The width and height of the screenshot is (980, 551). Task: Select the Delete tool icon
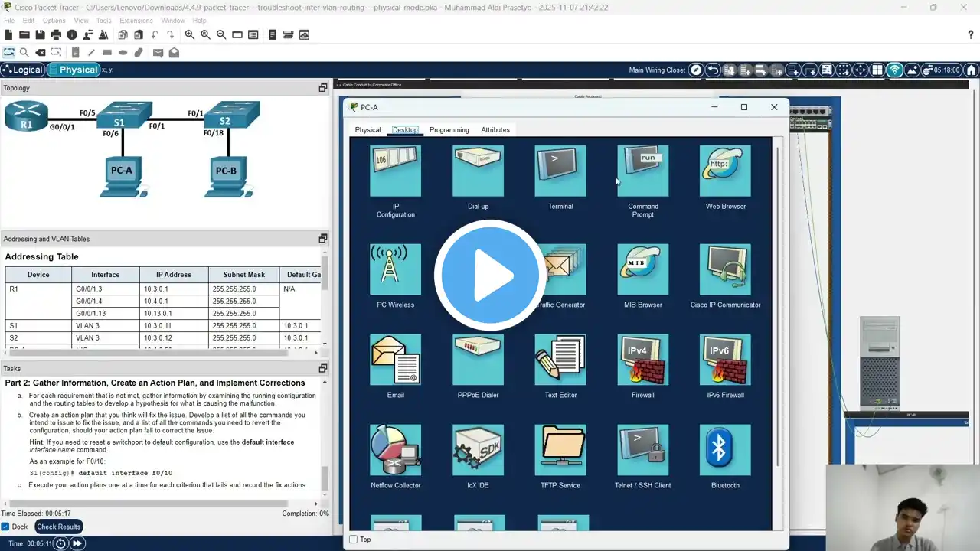click(41, 53)
